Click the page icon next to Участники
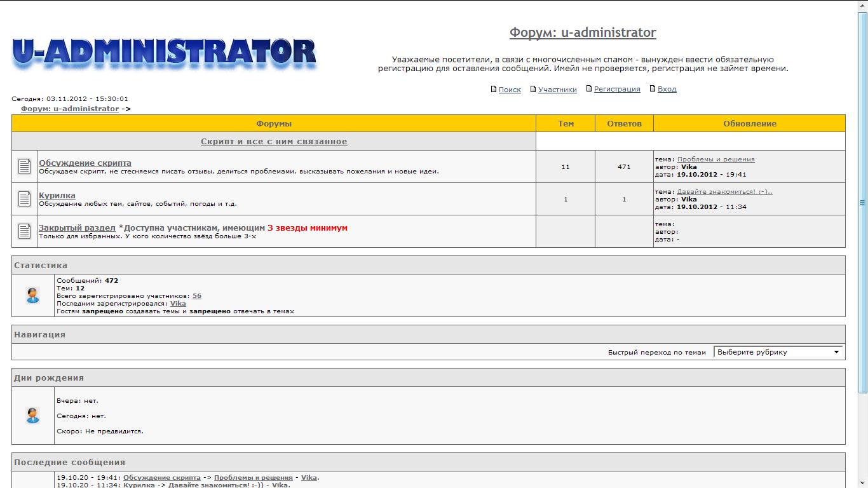 coord(533,89)
